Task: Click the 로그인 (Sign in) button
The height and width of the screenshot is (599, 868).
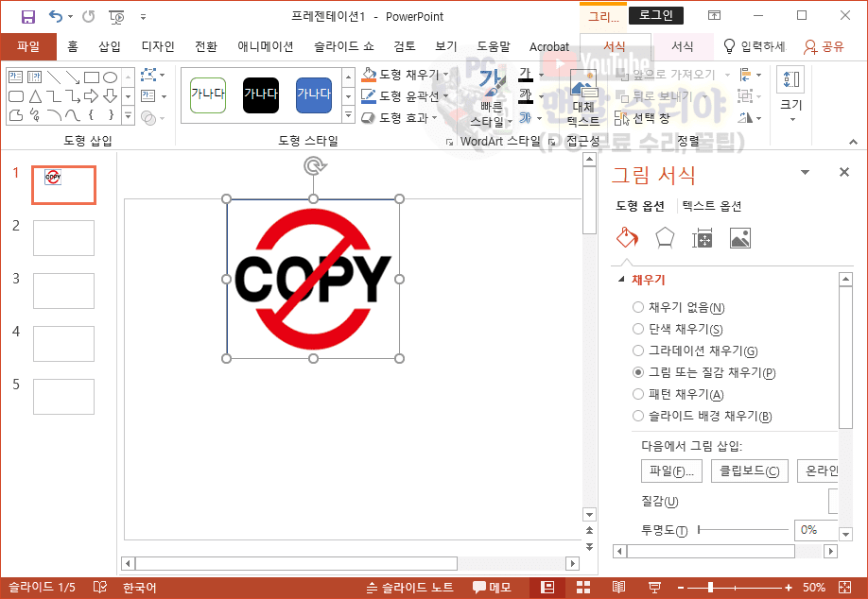Action: point(656,15)
